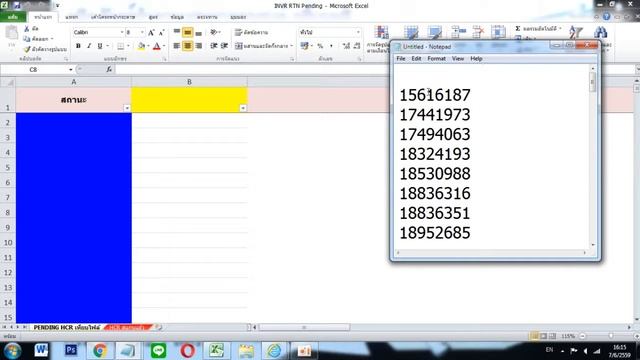Click the yellow cell B1
This screenshot has width=640, height=360.
pyautogui.click(x=189, y=100)
